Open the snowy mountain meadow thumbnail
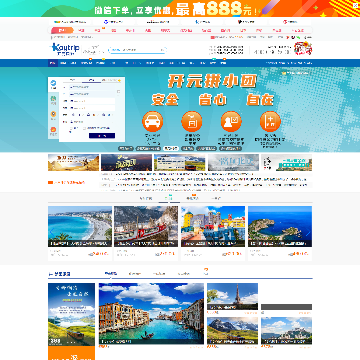The width and height of the screenshot is (360, 360). [x=232, y=331]
